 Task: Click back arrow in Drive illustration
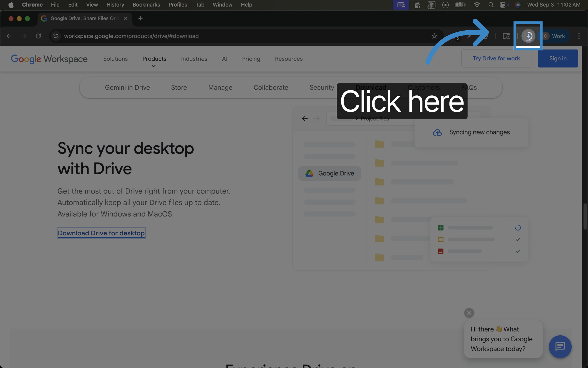[x=305, y=118]
